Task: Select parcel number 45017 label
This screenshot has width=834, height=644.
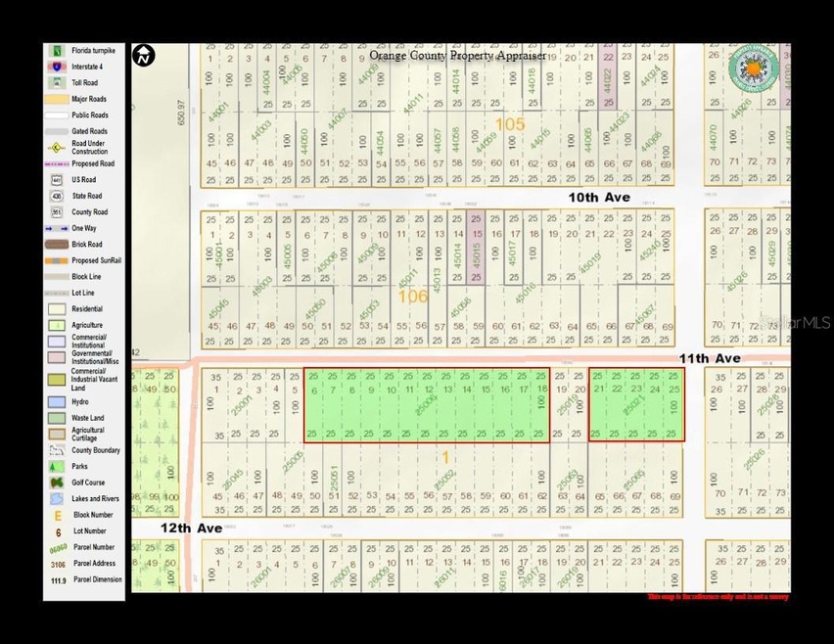Action: click(x=512, y=253)
